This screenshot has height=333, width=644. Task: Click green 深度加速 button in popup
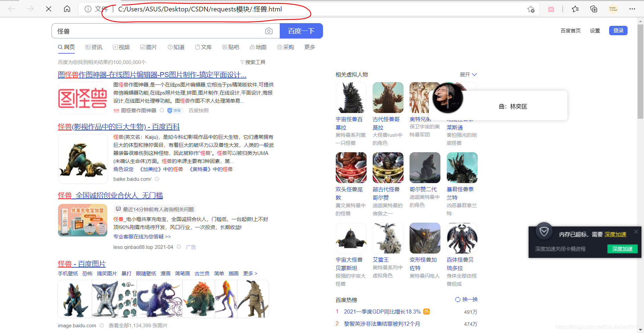click(622, 249)
